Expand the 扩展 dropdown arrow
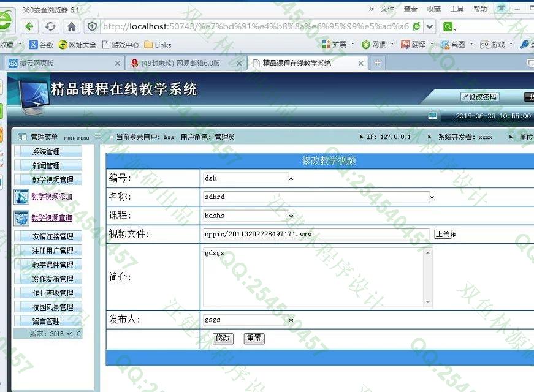534x392 pixels. 353,44
